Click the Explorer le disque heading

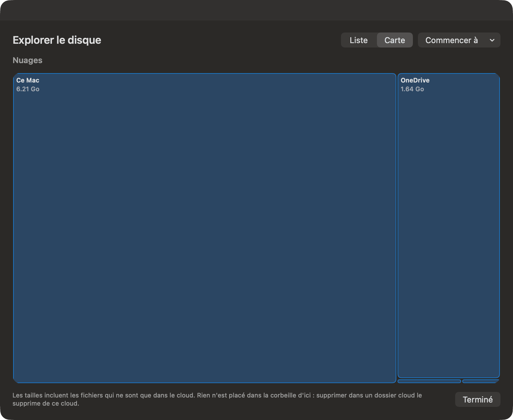click(57, 40)
